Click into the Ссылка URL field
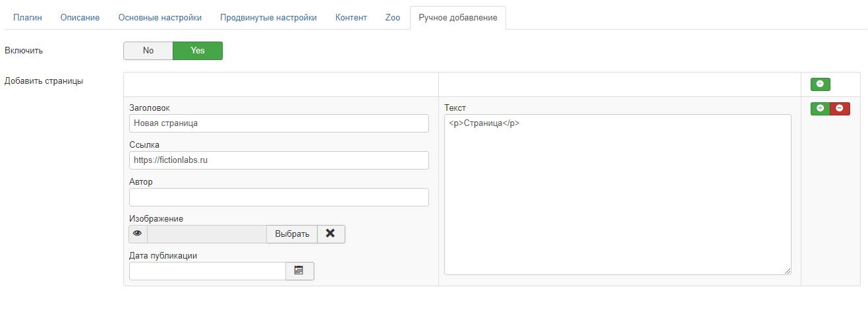Viewport: 868px width, 312px height. [x=279, y=160]
